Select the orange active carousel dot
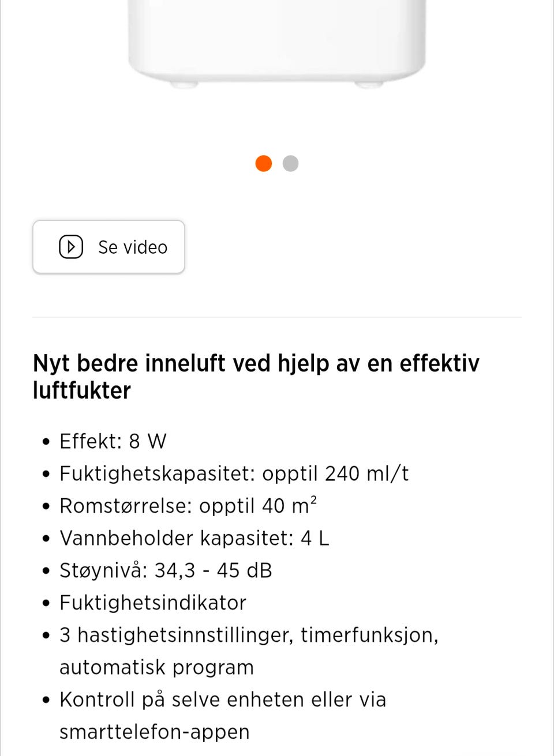554x756 pixels. pos(264,163)
